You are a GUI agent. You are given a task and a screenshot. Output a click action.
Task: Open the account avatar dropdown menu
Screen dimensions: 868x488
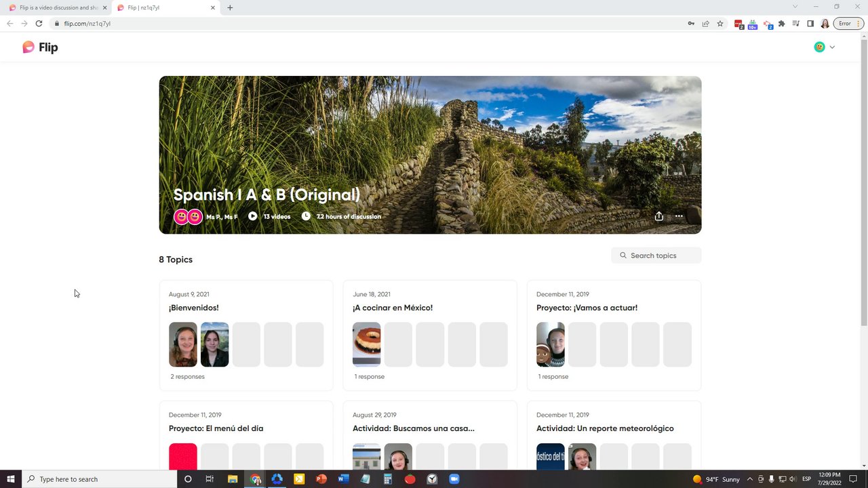825,47
